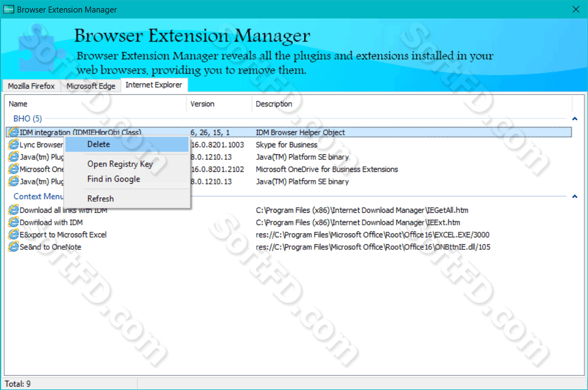
Task: Sort by the Name column header
Action: [95, 104]
